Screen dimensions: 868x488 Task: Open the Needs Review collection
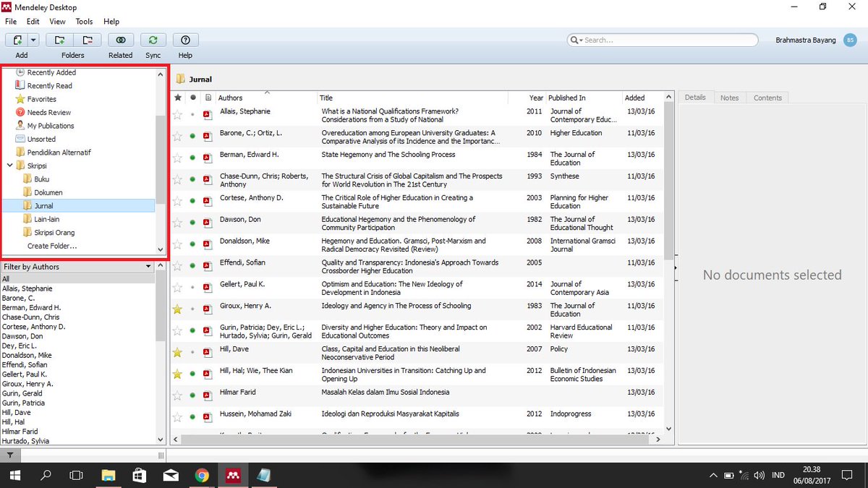coord(49,112)
